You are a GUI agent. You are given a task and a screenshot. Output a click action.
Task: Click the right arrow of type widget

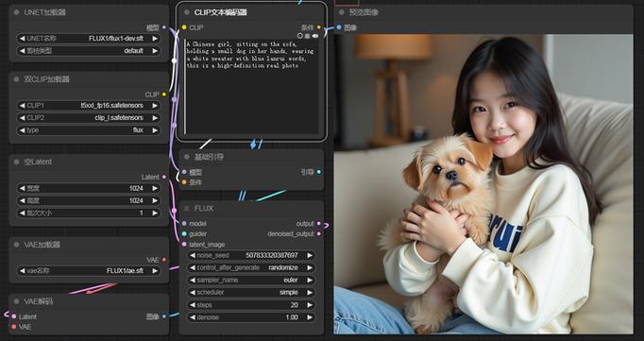coord(155,130)
